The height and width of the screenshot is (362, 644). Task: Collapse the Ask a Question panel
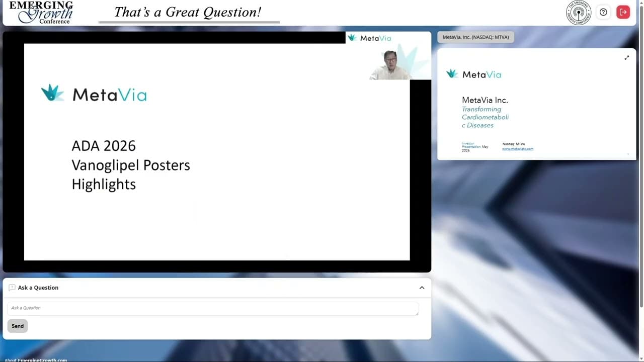(422, 288)
